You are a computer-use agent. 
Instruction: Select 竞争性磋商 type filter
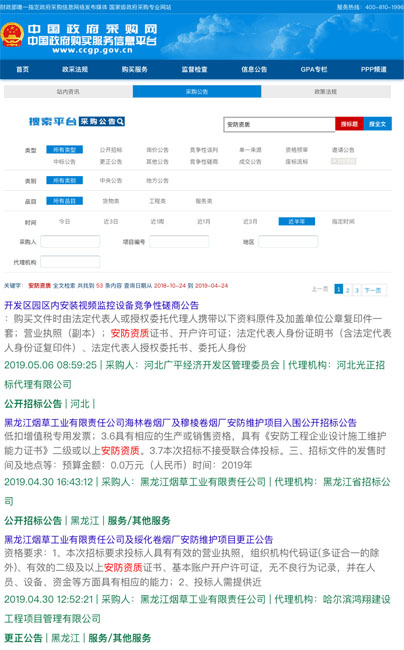tap(204, 162)
